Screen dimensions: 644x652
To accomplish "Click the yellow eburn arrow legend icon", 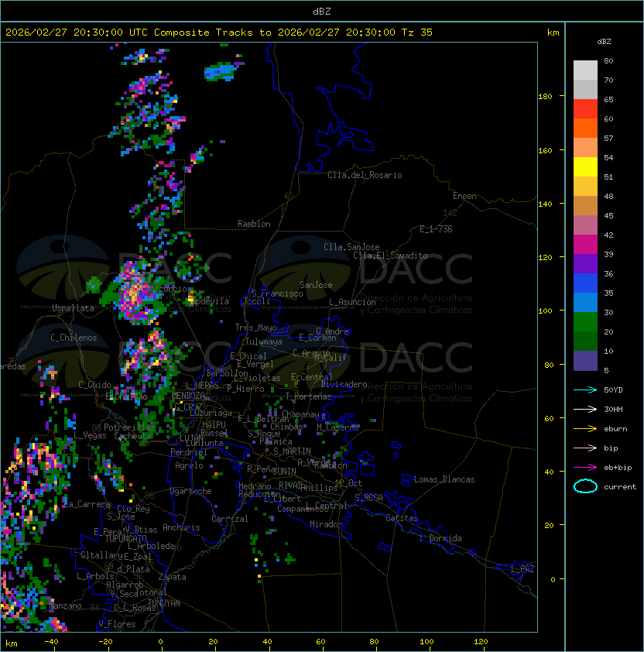I will [585, 429].
